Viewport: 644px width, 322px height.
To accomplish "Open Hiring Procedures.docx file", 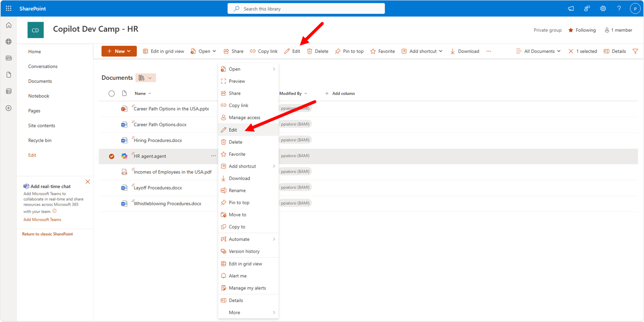I will 158,140.
